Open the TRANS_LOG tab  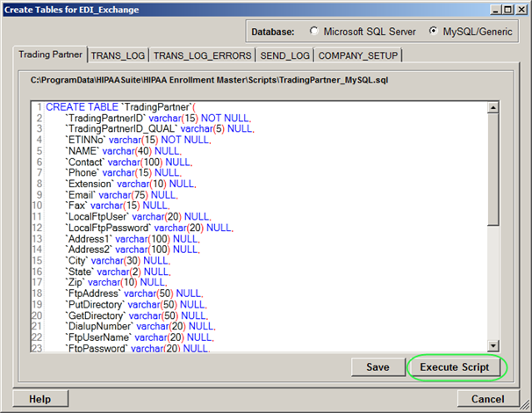pos(118,55)
